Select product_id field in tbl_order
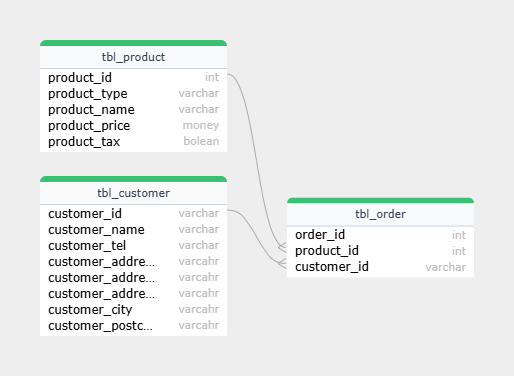Viewport: 514px width, 376px height. [380, 251]
